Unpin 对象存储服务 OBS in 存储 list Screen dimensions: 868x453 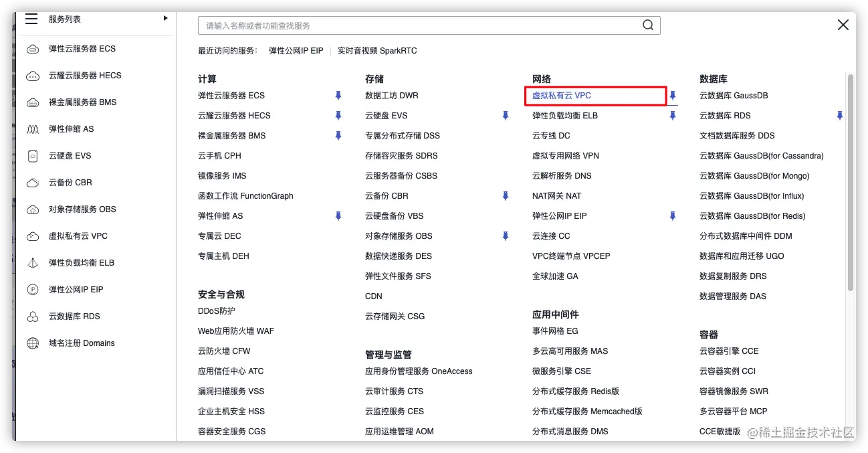[x=506, y=236]
